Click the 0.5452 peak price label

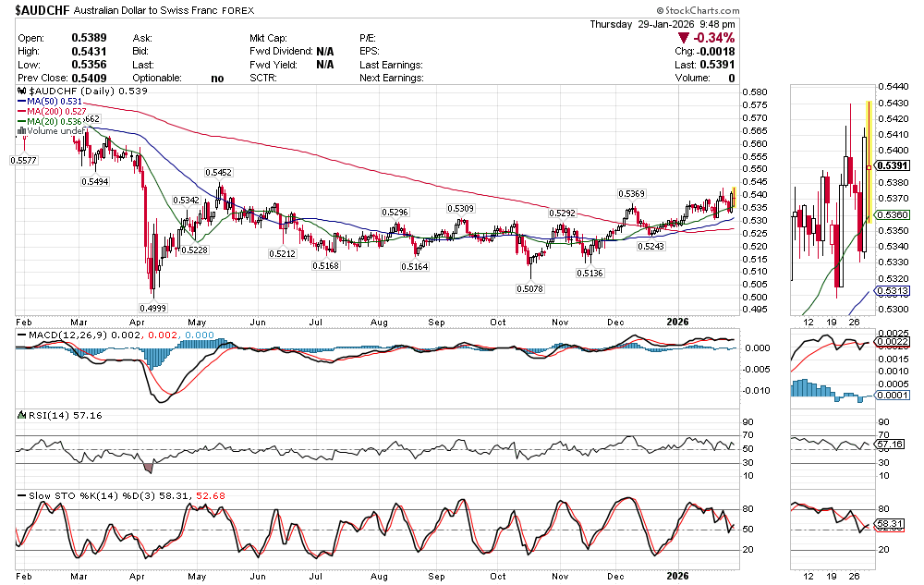(219, 173)
